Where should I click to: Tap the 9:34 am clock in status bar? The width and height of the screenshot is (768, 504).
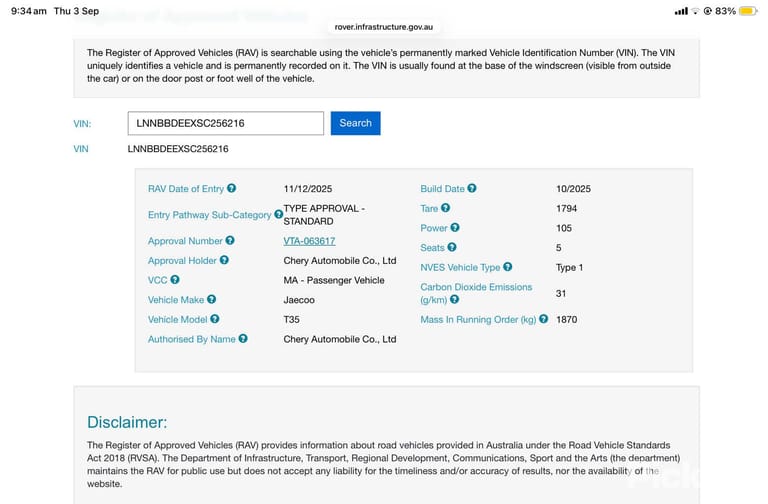[x=28, y=11]
